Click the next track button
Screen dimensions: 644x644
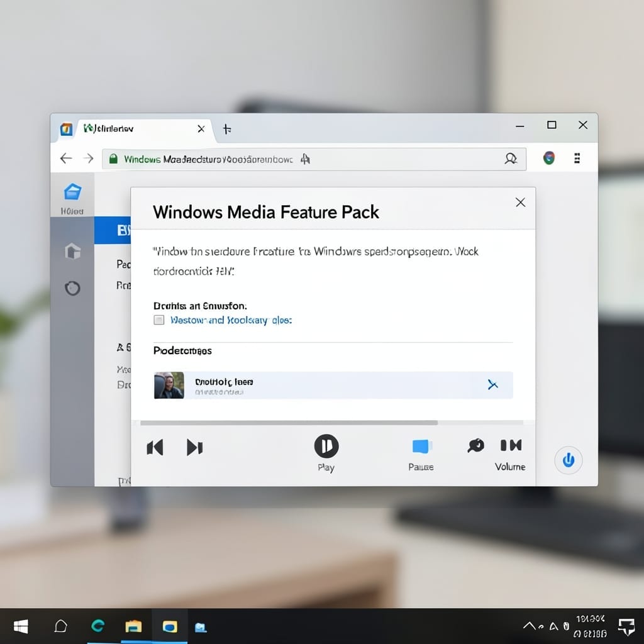(194, 447)
